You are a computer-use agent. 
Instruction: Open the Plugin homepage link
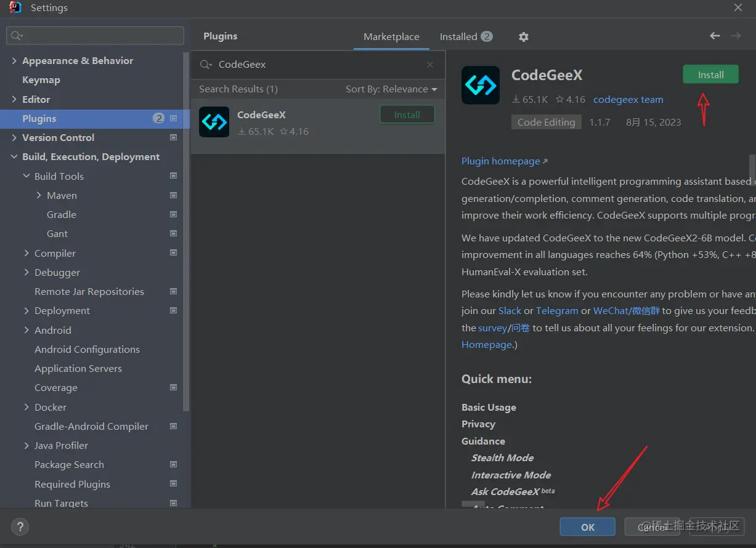[505, 161]
